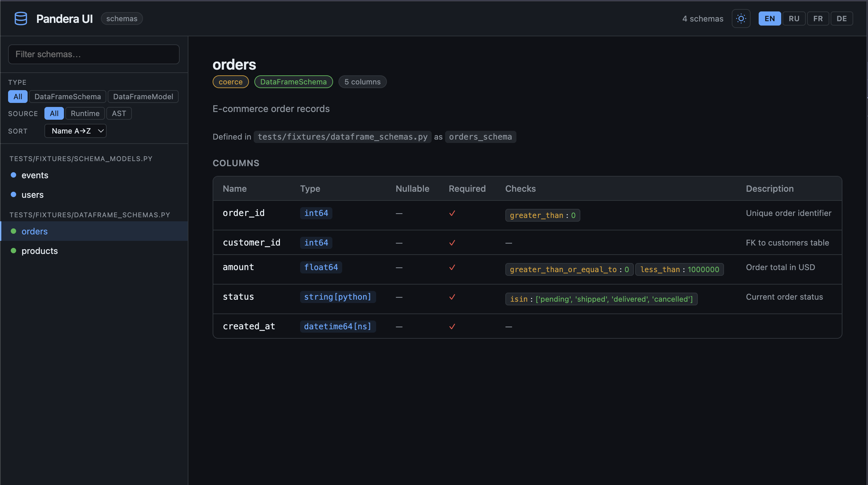
Task: Click the Filter schemas search field
Action: [x=94, y=54]
